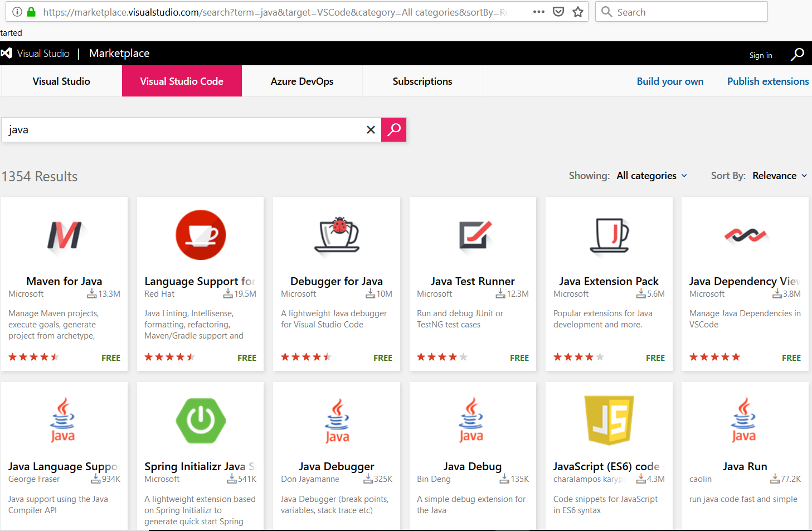
Task: Click the Bin Deng publisher name
Action: (x=434, y=479)
